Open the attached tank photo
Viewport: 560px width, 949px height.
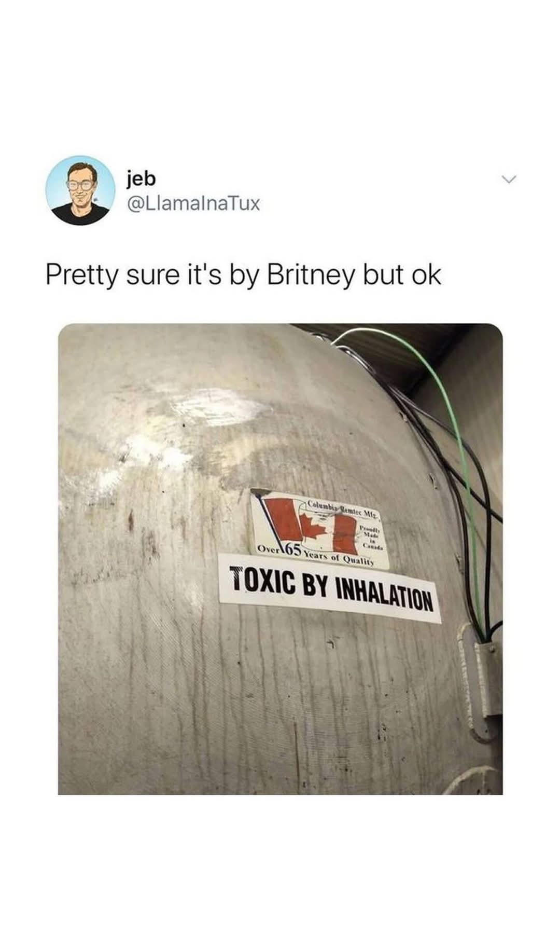point(280,559)
